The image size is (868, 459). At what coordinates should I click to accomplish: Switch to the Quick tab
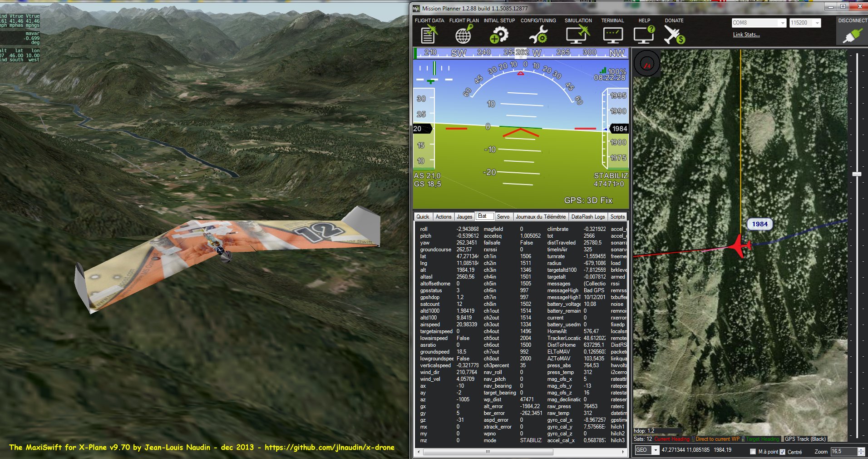point(423,217)
